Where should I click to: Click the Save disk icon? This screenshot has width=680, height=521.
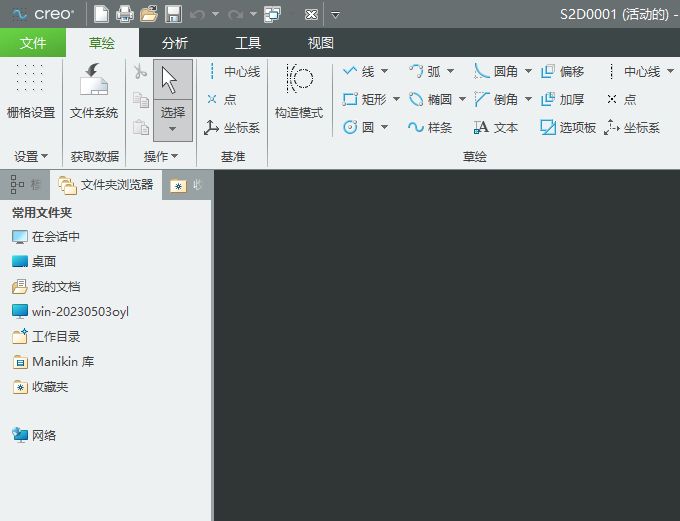pyautogui.click(x=173, y=14)
